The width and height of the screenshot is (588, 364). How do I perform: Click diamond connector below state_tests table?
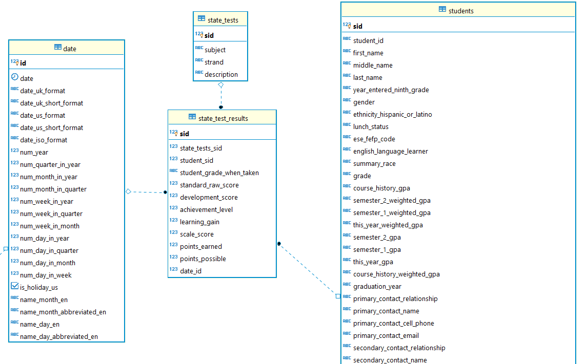point(220,85)
